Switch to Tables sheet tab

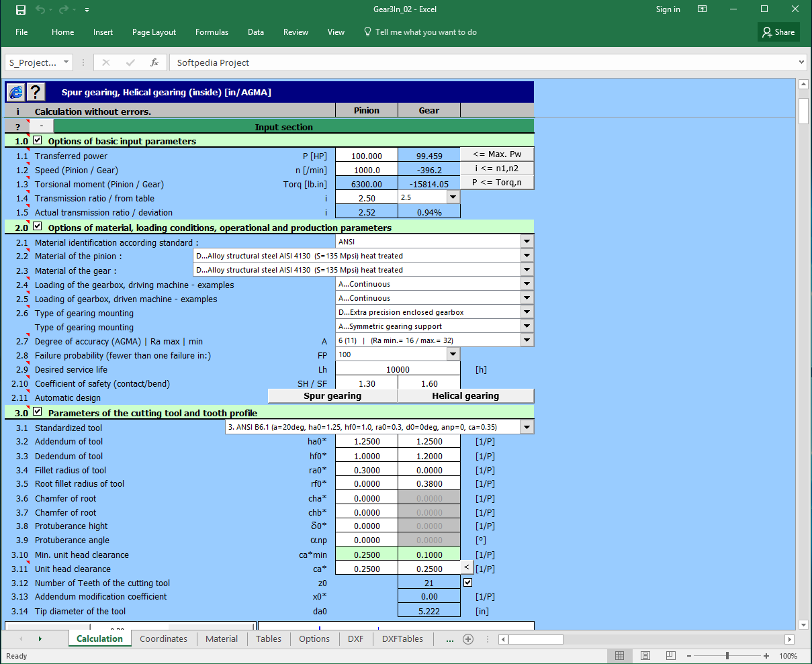point(269,638)
